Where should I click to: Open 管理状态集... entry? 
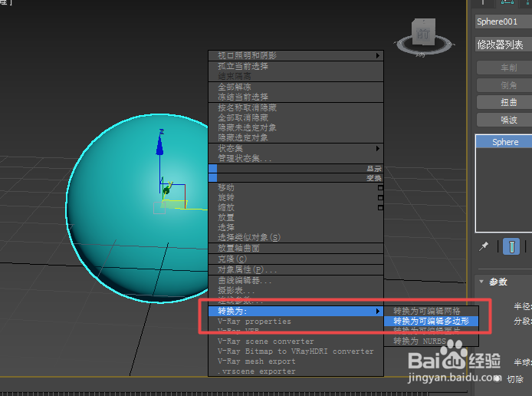[x=296, y=158]
